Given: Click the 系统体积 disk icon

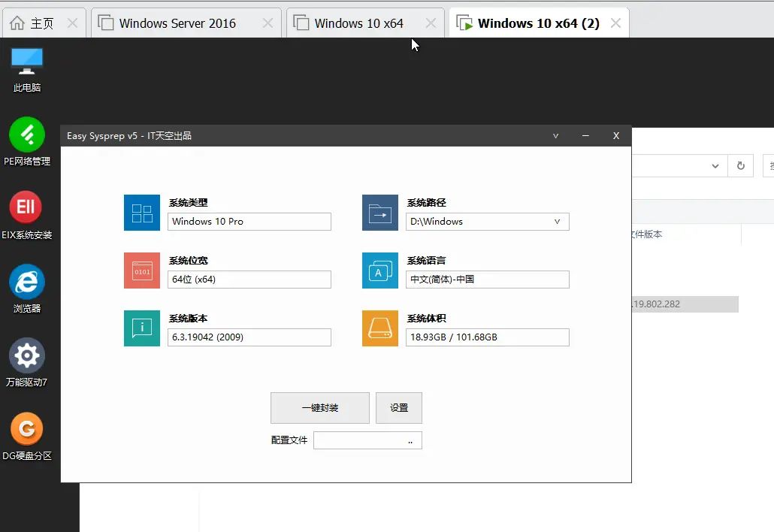Looking at the screenshot, I should coord(380,328).
